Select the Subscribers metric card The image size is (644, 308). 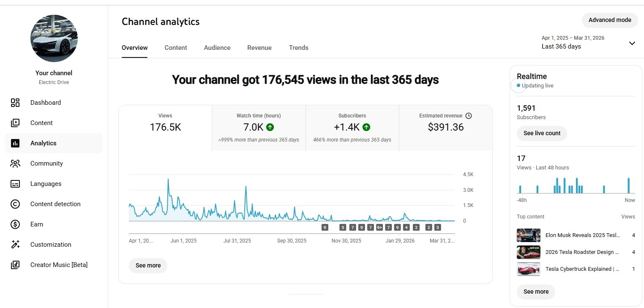[352, 128]
